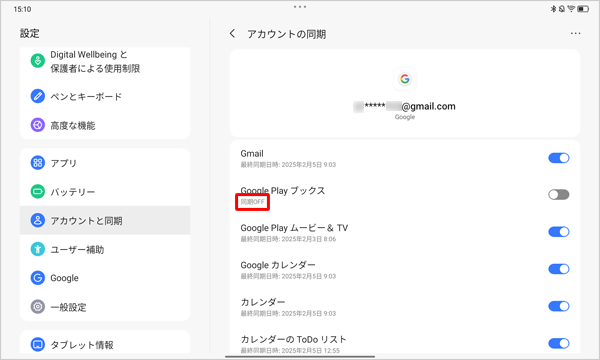This screenshot has width=600, height=360.
Task: Tap the タブレット情報 icon
Action: (x=38, y=345)
